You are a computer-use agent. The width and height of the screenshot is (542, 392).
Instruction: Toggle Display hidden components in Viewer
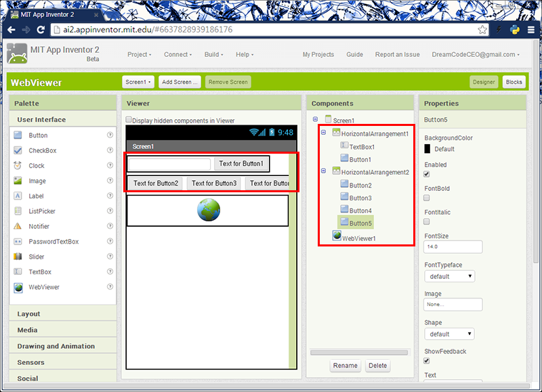129,120
